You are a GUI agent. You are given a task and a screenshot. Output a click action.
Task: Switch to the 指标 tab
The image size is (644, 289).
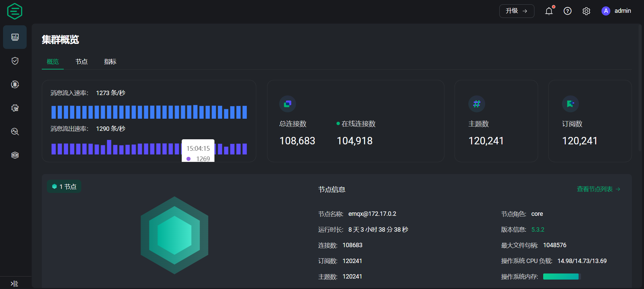click(x=110, y=62)
